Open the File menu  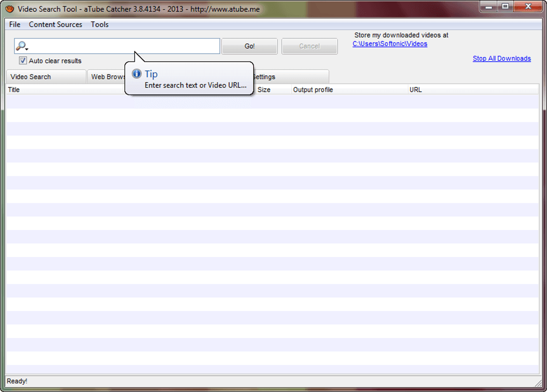pos(14,25)
